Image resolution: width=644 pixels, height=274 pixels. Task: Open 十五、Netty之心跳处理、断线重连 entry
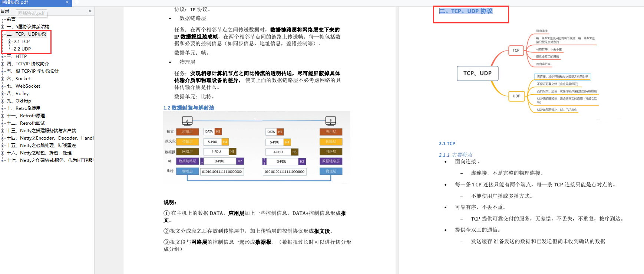tap(41, 146)
